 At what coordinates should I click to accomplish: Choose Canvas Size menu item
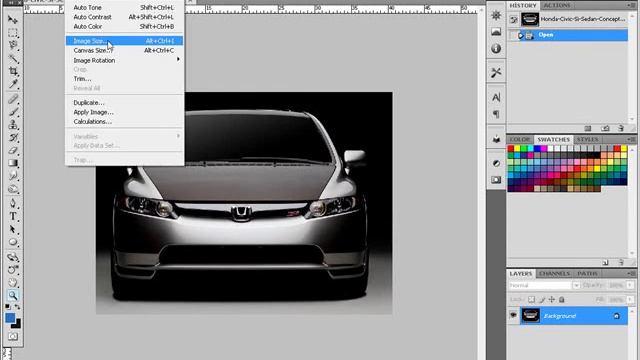tap(124, 50)
